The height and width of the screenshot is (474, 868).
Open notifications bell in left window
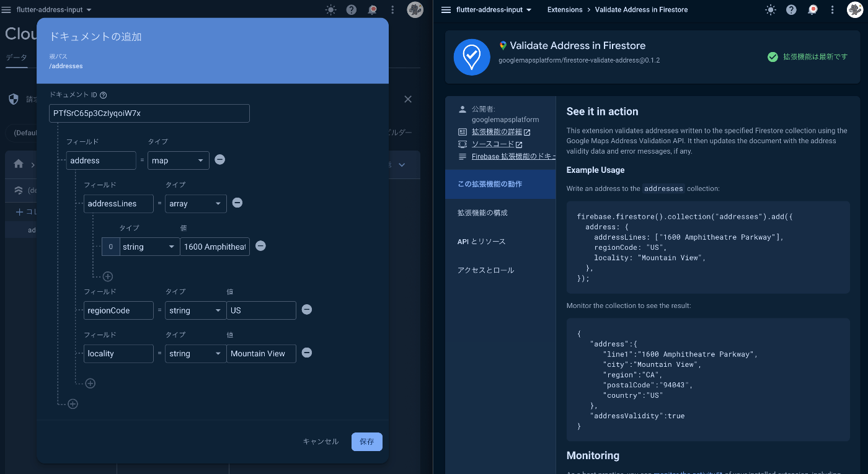(x=372, y=10)
